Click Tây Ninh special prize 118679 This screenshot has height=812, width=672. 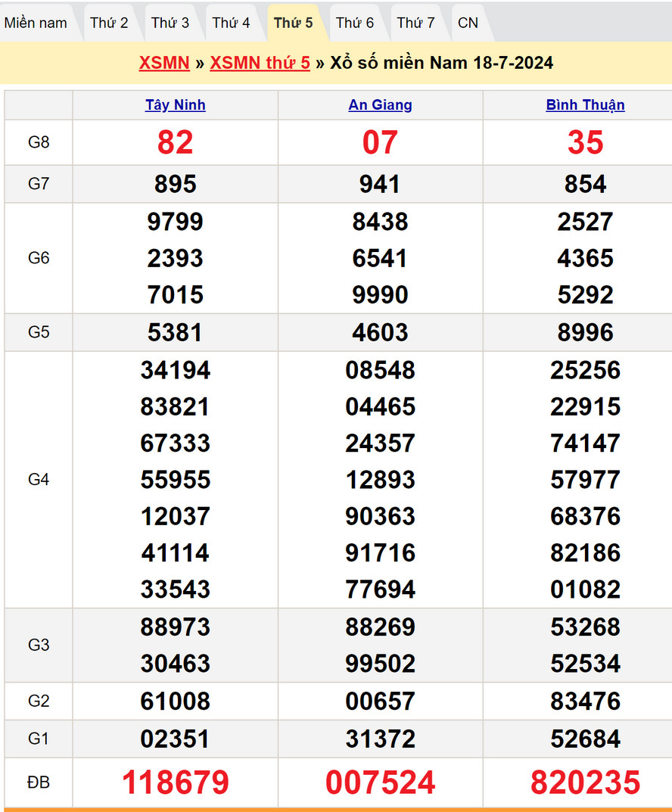click(176, 782)
